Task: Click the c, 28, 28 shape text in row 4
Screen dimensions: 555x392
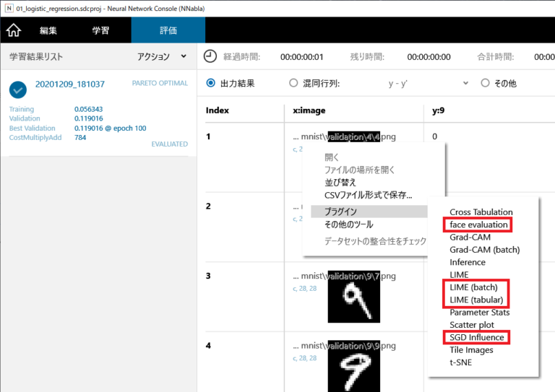Action: click(305, 358)
